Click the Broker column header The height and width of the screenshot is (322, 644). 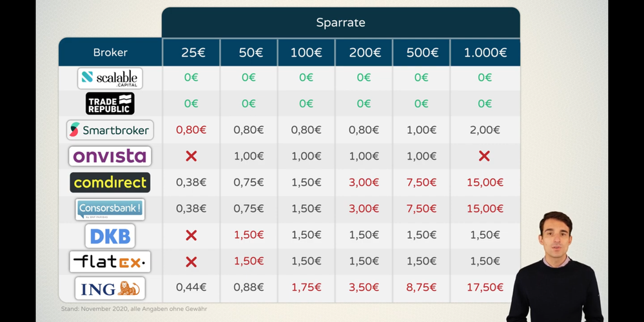[x=110, y=52]
